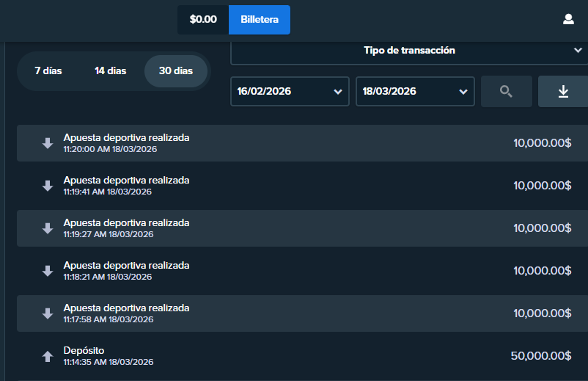
Task: Click the chevron beside 16/02/2026
Action: point(338,92)
